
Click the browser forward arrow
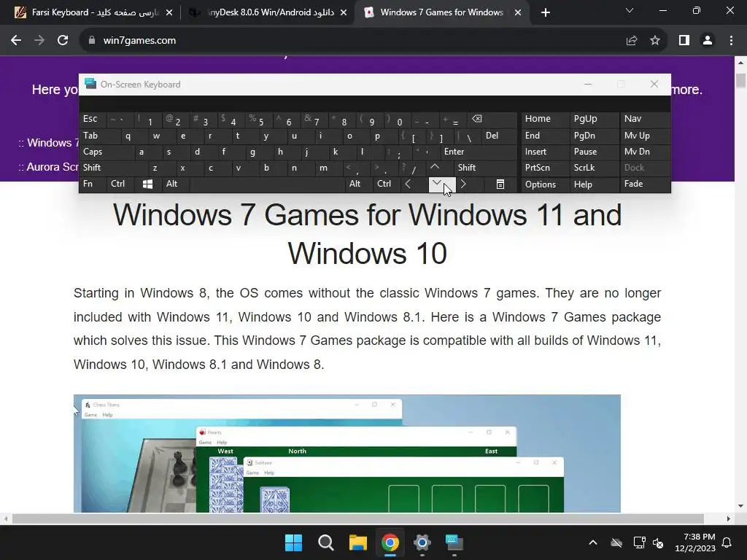pos(39,41)
